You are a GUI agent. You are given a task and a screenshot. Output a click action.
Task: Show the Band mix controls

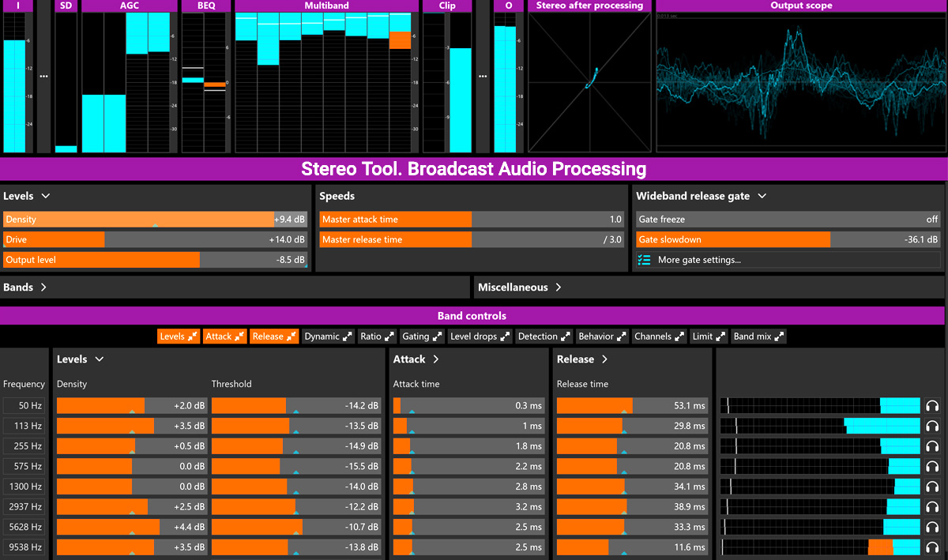coord(758,336)
